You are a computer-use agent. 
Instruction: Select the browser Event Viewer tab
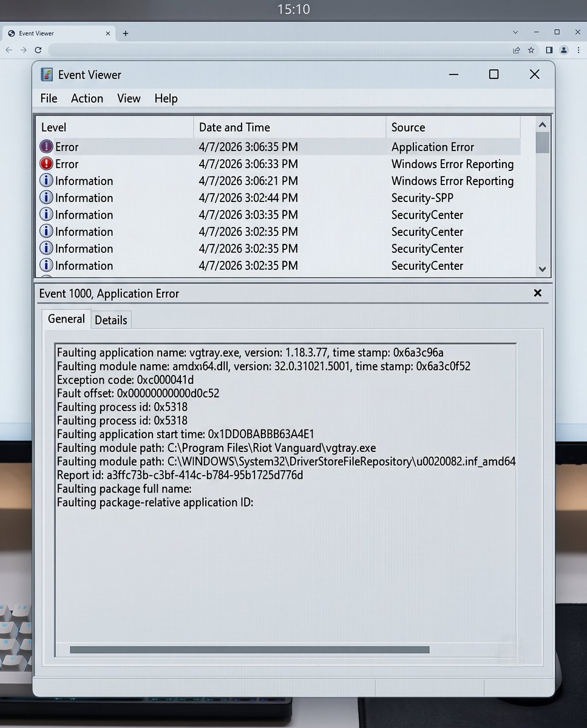(x=58, y=33)
